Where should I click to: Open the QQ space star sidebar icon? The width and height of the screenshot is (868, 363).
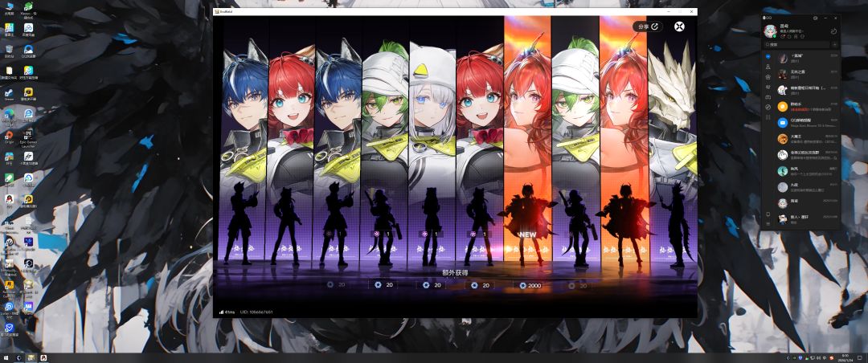pyautogui.click(x=768, y=76)
